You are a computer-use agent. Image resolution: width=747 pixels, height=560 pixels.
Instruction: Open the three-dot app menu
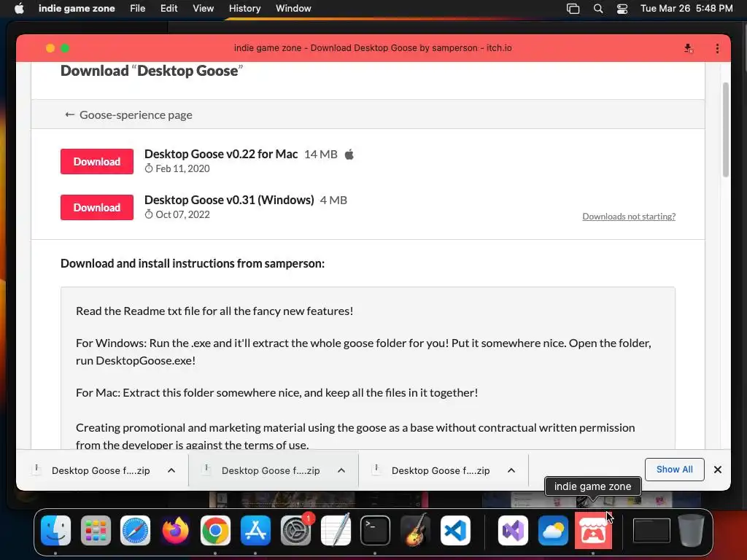(x=717, y=48)
